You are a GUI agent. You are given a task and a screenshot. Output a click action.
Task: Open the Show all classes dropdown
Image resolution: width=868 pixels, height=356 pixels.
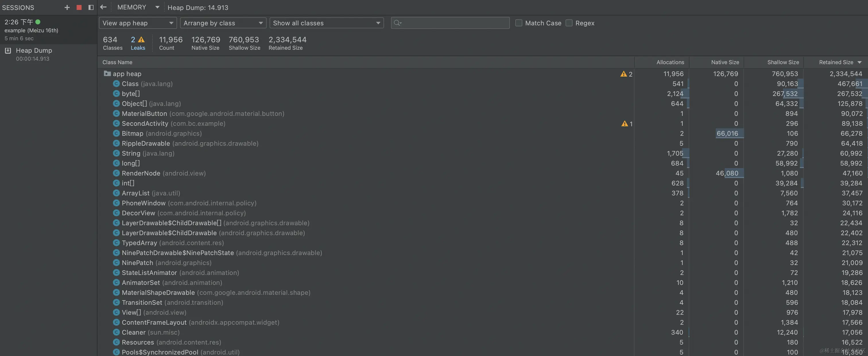click(x=326, y=23)
